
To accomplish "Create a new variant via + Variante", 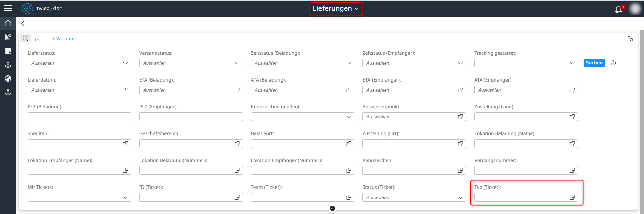I will (63, 38).
